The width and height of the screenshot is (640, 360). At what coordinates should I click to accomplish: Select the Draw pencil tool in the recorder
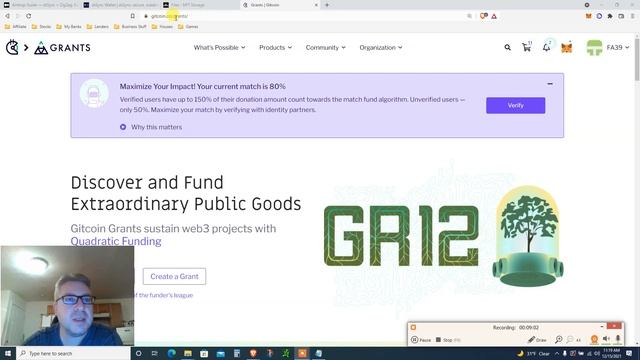(537, 340)
